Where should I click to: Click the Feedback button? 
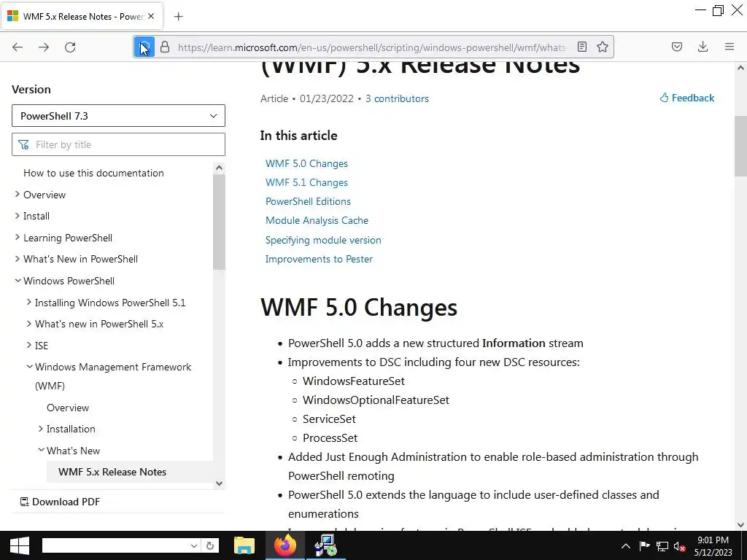687,98
